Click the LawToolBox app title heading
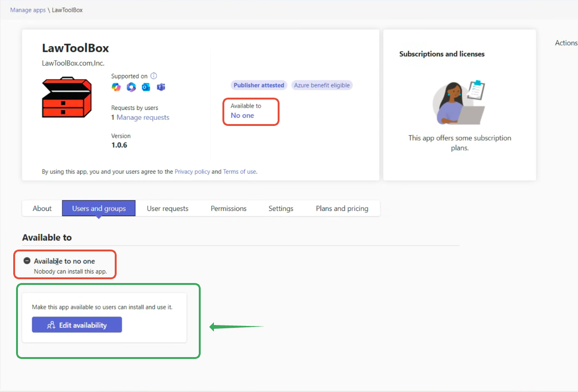This screenshot has height=392, width=578. click(76, 48)
